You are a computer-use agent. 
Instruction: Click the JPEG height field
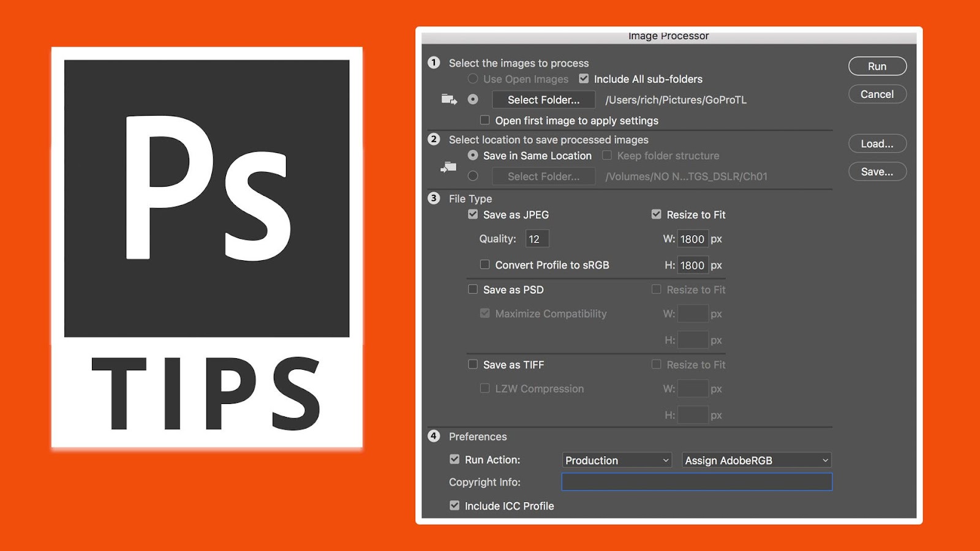pos(693,265)
